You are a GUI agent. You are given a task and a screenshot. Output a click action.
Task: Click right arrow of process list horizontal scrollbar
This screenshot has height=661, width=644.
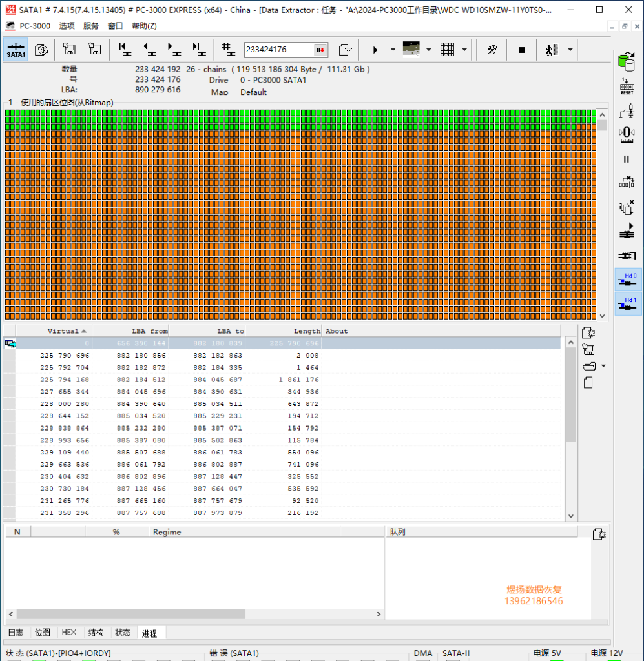[x=379, y=615]
